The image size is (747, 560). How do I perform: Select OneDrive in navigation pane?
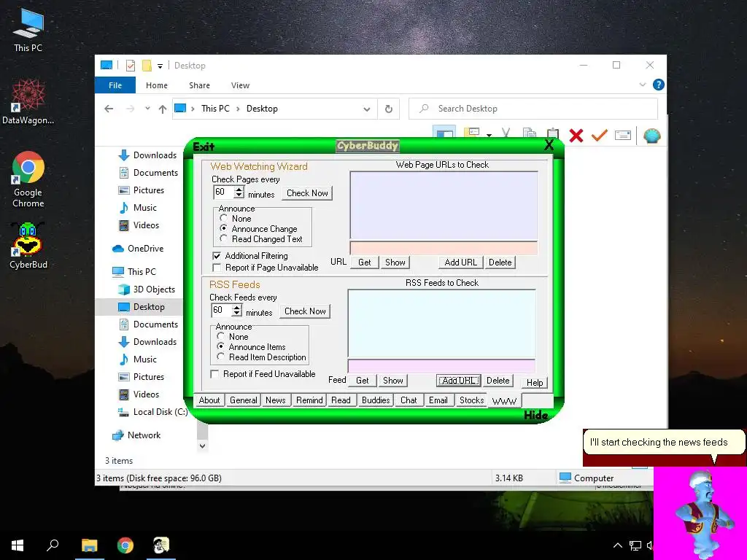pos(139,249)
